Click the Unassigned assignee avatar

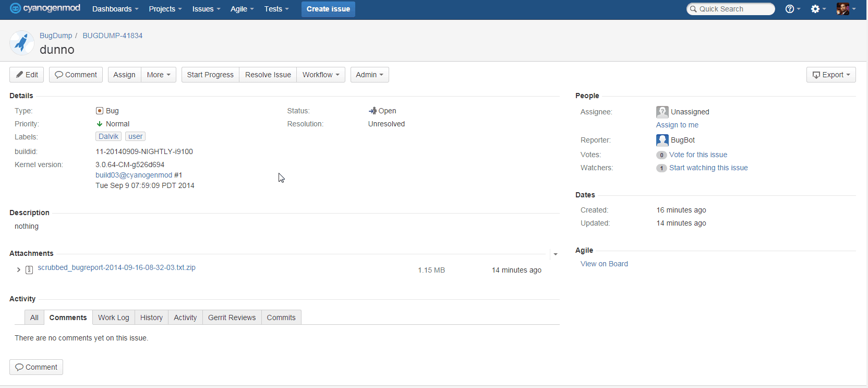pos(662,112)
